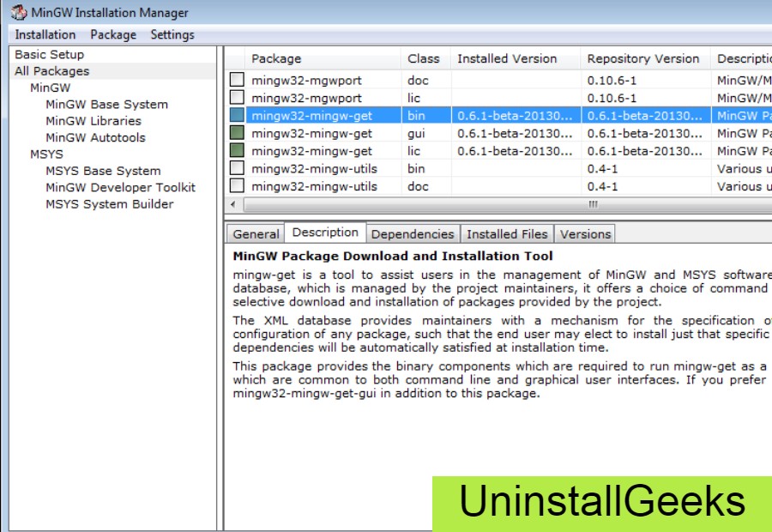Select the mingw32-mgwport doc row name
The image size is (772, 532).
coord(306,81)
